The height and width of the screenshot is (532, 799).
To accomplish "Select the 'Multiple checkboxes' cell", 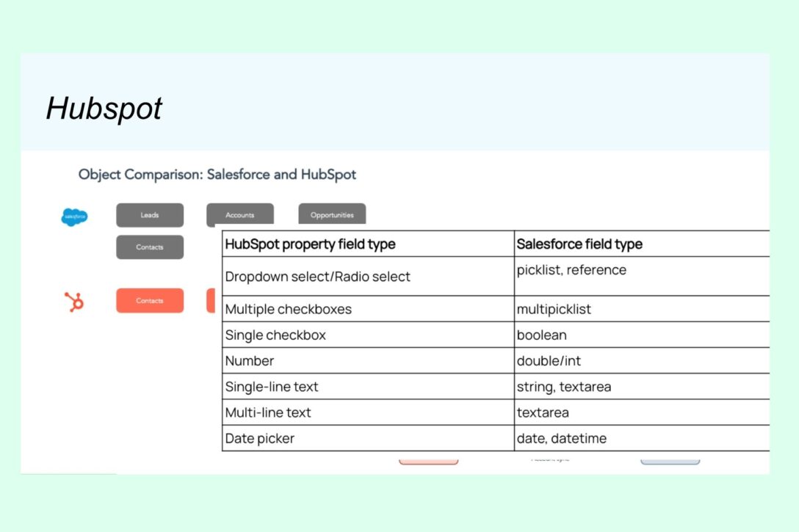I will coord(368,309).
